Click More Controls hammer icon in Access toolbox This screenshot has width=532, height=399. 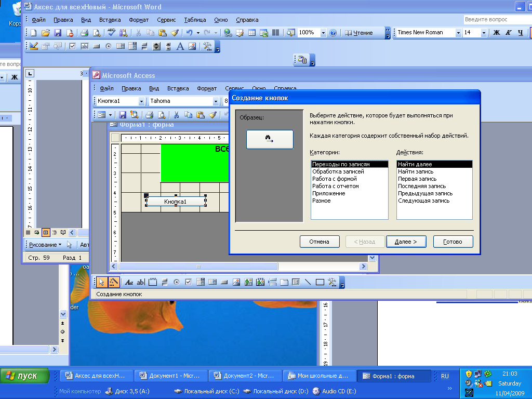click(x=332, y=282)
